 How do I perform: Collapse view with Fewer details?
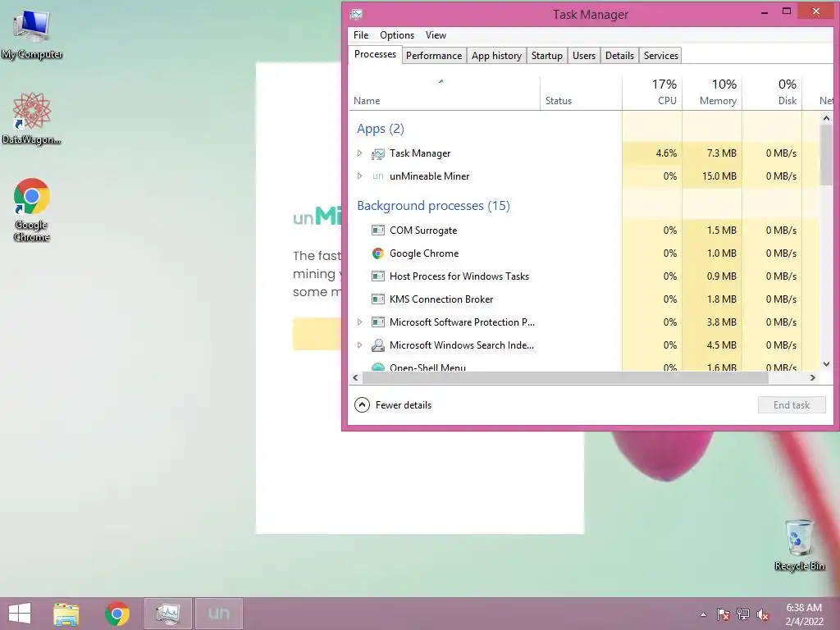[x=393, y=405]
